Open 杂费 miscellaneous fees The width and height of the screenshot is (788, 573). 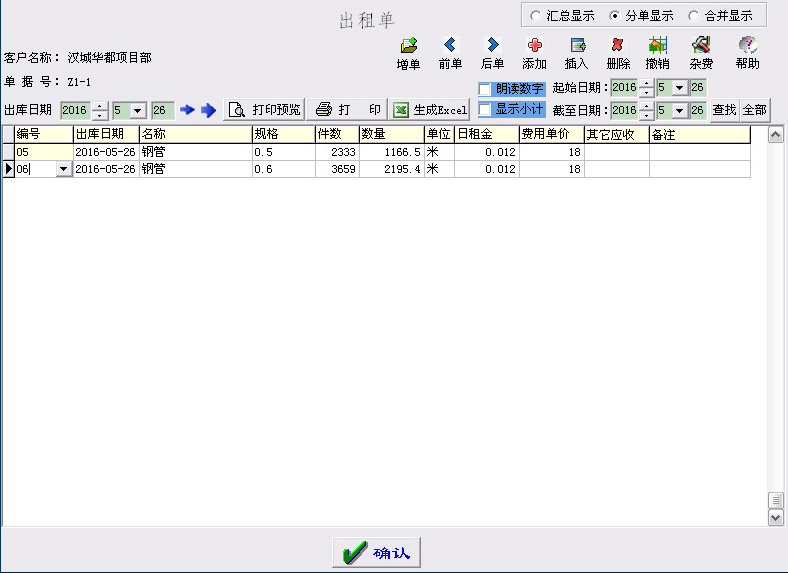click(x=701, y=46)
